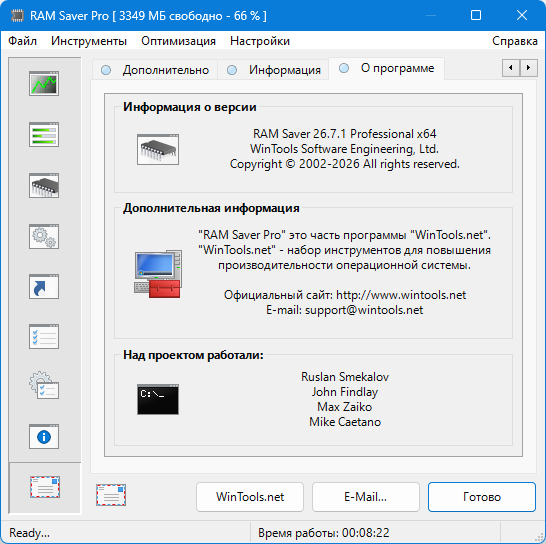Select the О программе tab
This screenshot has width=546, height=544.
(387, 68)
